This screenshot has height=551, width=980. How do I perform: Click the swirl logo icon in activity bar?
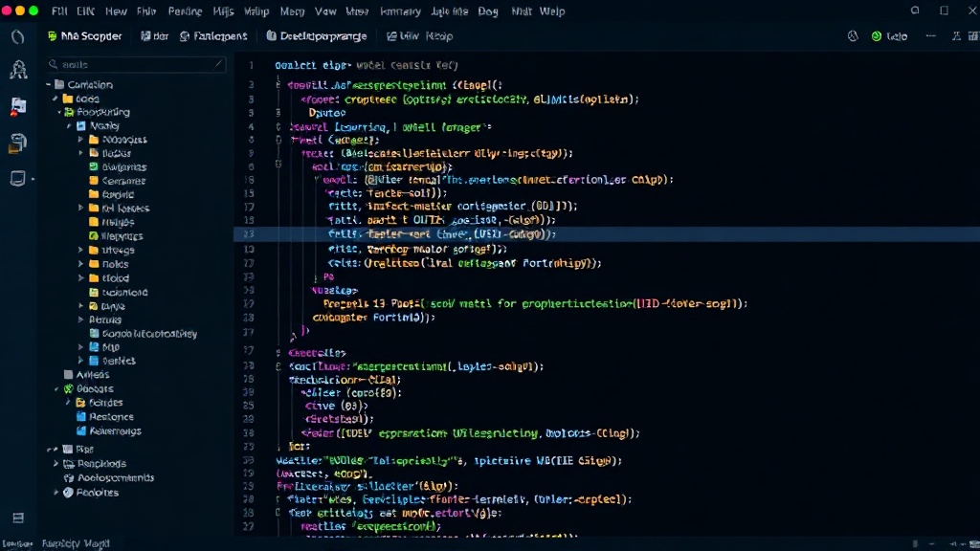(17, 36)
